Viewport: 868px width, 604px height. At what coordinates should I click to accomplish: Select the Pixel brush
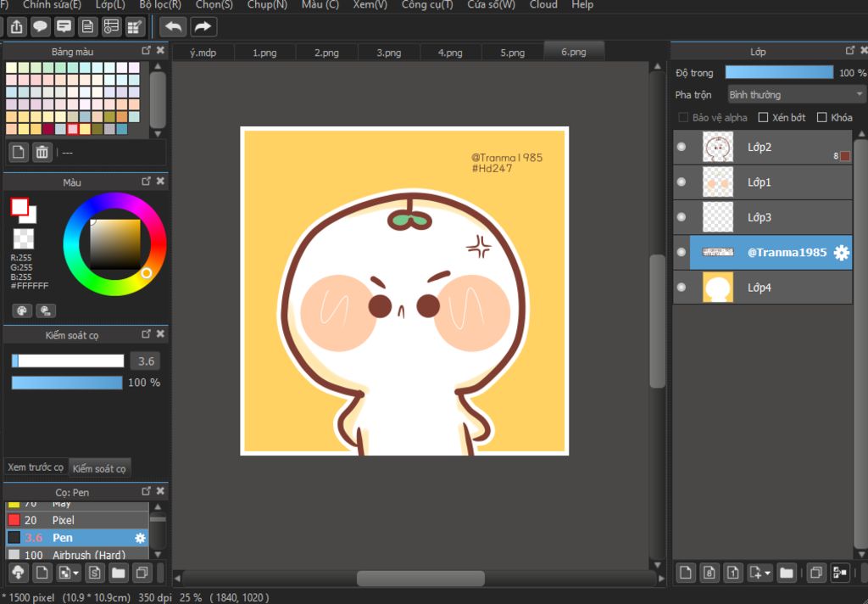pos(77,520)
